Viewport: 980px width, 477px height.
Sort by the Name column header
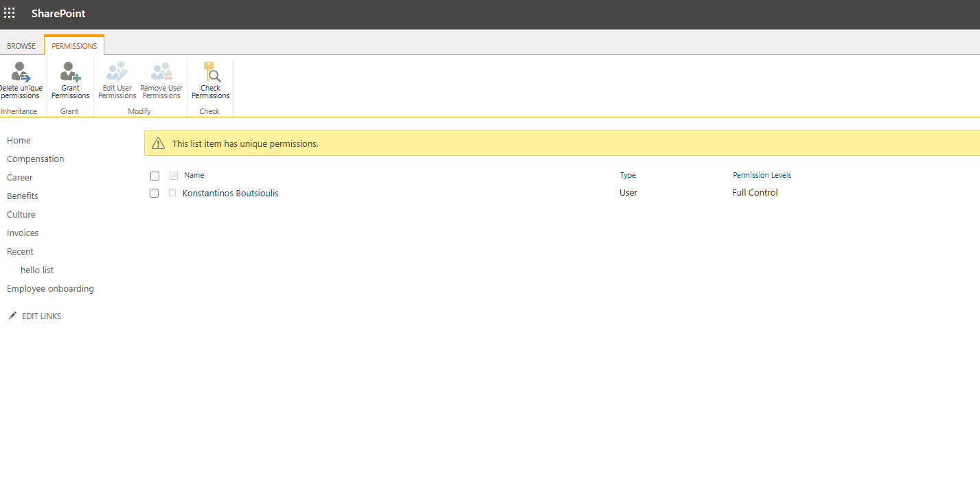coord(194,176)
